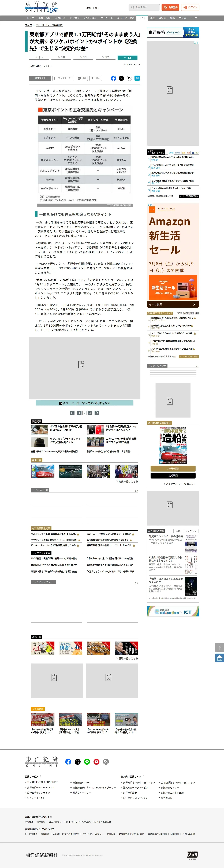
Task: Click the データサービス download banner
Action: pos(173,32)
